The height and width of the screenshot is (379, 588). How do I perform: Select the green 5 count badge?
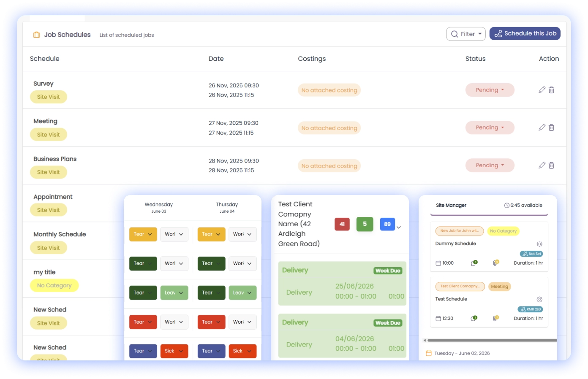365,224
